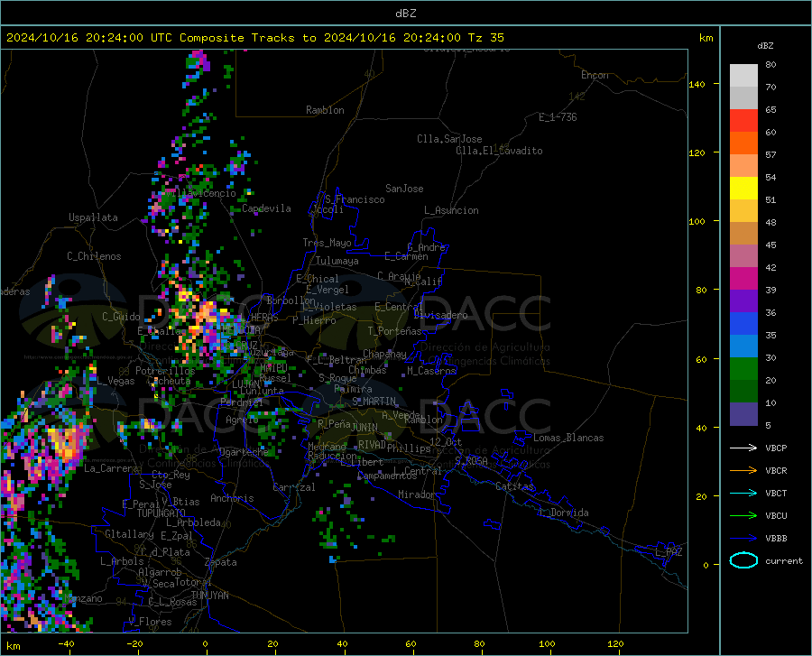This screenshot has width=812, height=656.
Task: Click the E_1-736 map label
Action: [x=558, y=117]
